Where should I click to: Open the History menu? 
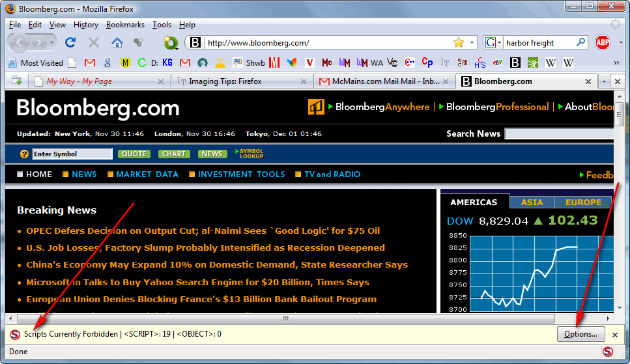pos(85,25)
